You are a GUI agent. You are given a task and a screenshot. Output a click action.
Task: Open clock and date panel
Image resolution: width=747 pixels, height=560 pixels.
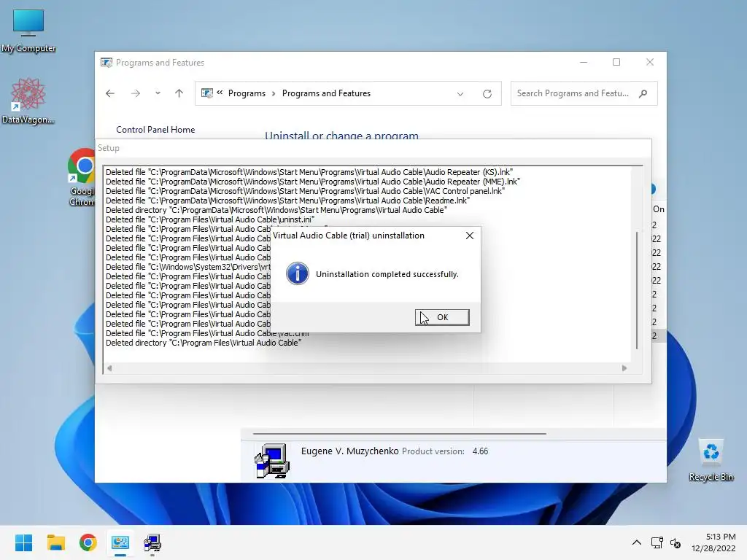(713, 542)
